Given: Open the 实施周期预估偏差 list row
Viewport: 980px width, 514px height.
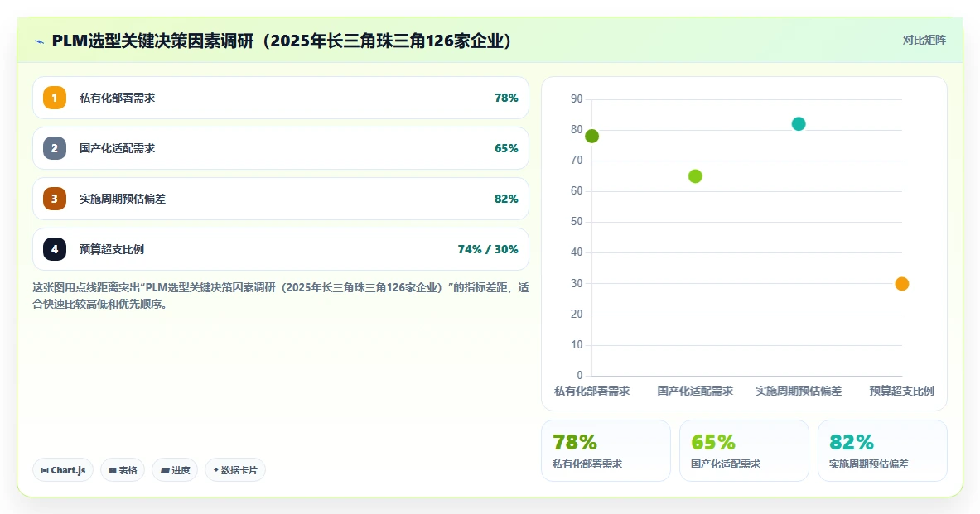Looking at the screenshot, I should pyautogui.click(x=281, y=199).
